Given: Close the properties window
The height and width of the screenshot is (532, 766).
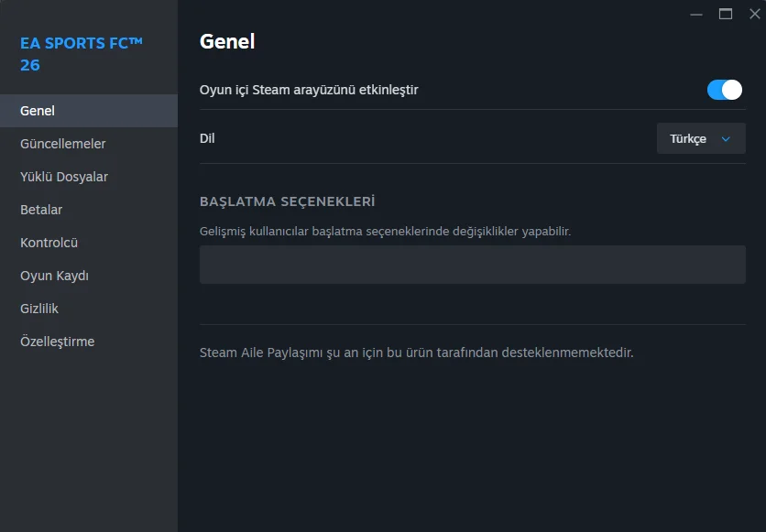Looking at the screenshot, I should tap(754, 14).
